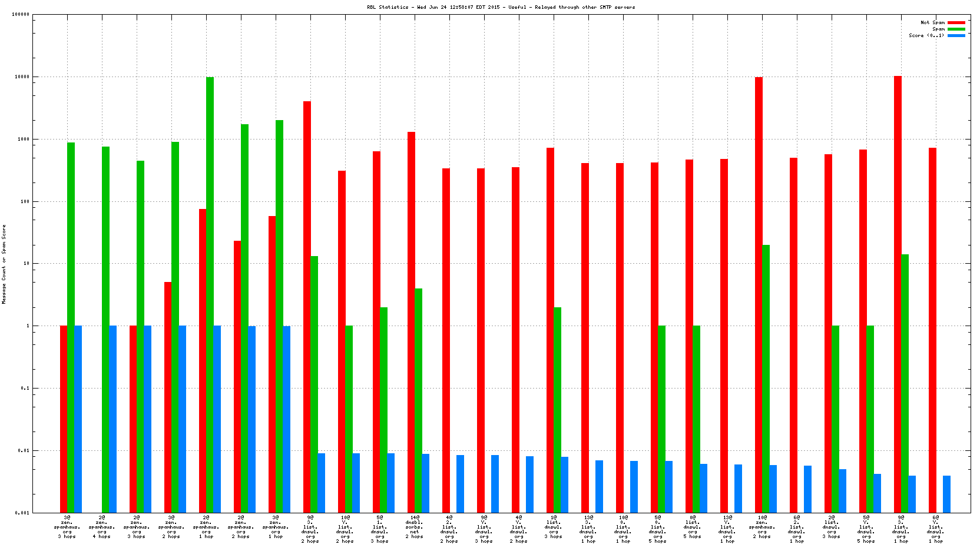This screenshot has height=551, width=980.
Task: Select the blue Score (0..1) legend swatch
Action: coord(956,35)
